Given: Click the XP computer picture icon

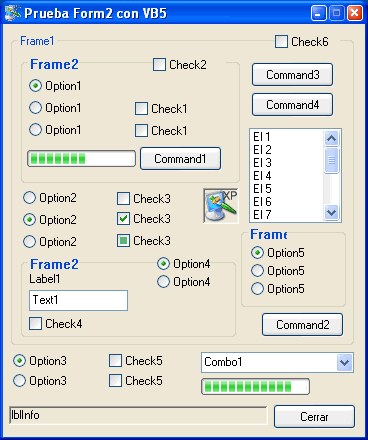Looking at the screenshot, I should click(x=221, y=206).
